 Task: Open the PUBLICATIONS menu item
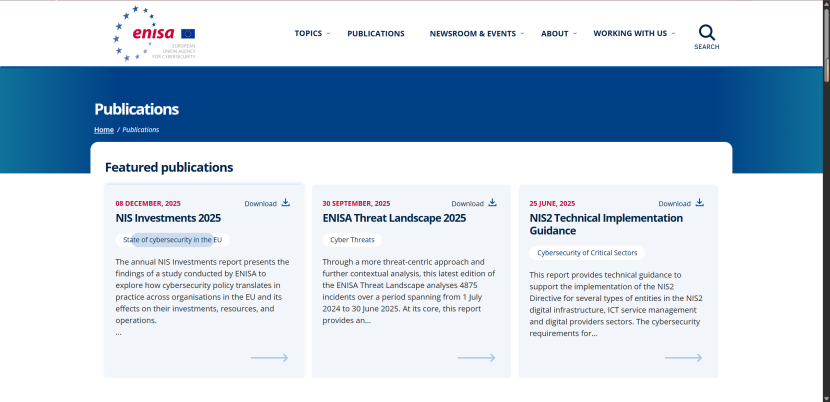(376, 33)
